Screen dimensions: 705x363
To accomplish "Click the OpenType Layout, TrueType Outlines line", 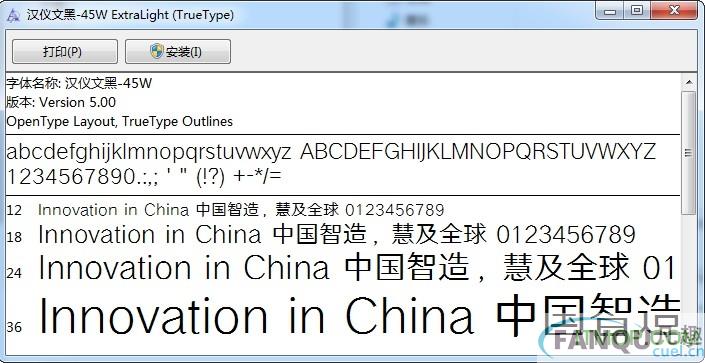I will click(120, 121).
